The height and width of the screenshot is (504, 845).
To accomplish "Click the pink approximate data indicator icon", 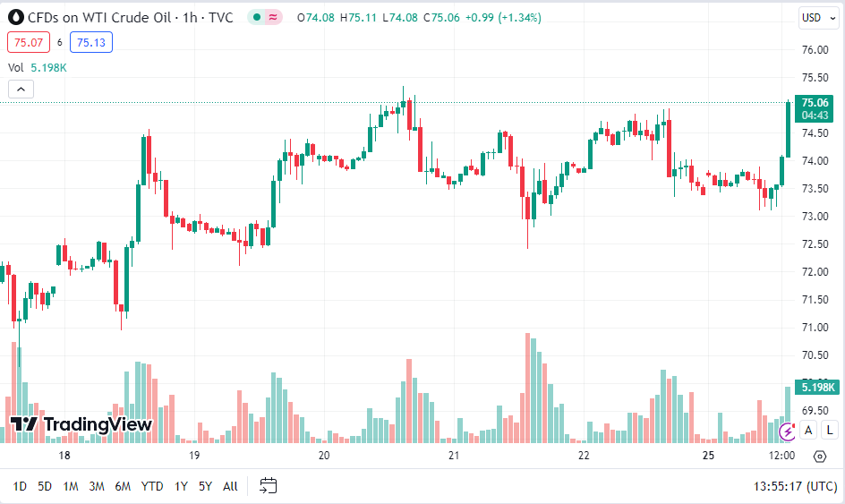I will (273, 17).
